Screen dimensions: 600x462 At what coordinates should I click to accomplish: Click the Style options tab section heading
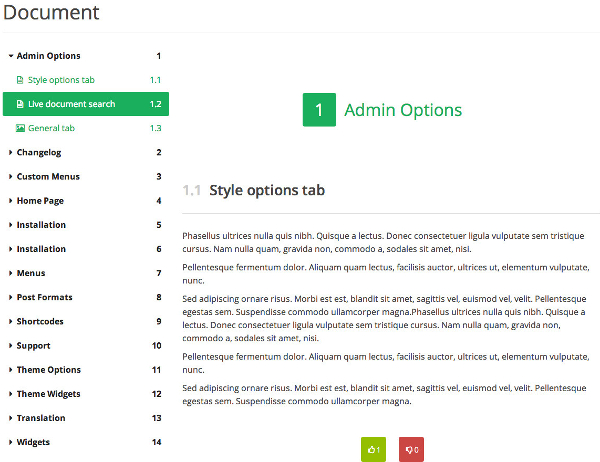[267, 190]
